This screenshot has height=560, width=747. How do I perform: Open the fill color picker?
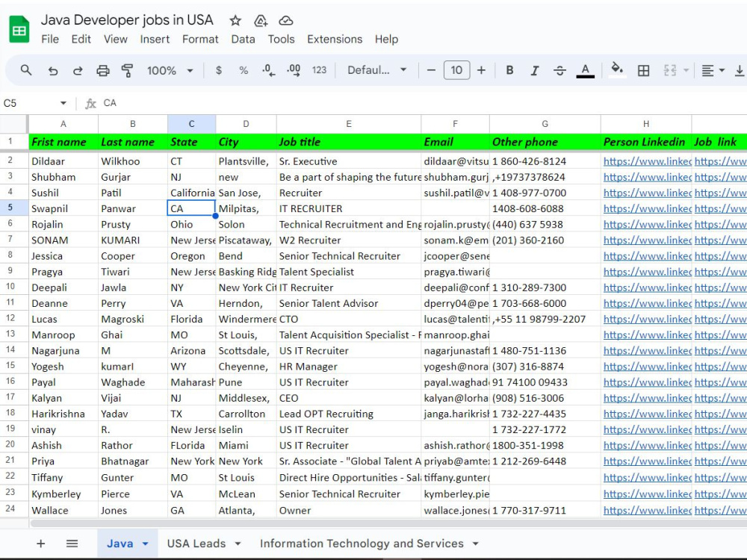pyautogui.click(x=618, y=70)
